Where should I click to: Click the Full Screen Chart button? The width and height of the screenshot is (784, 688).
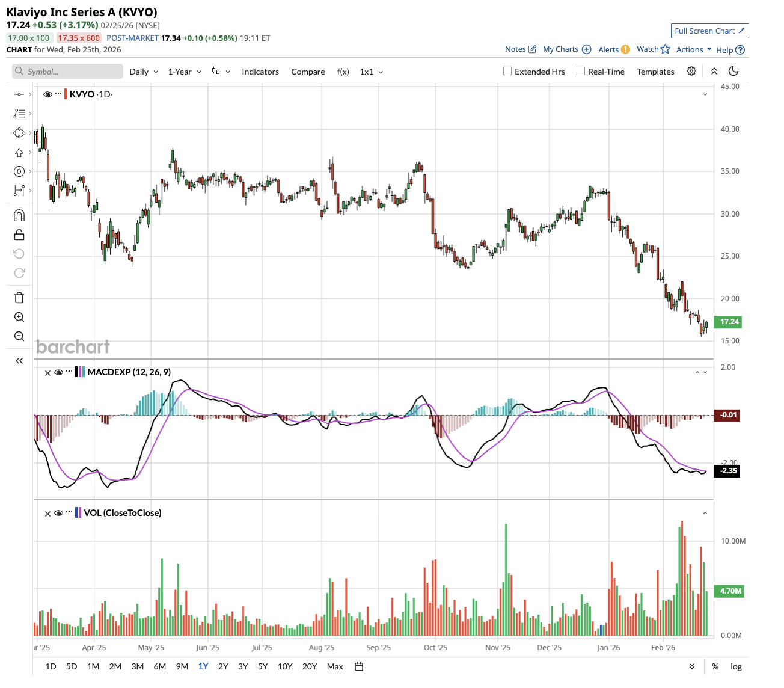point(710,31)
